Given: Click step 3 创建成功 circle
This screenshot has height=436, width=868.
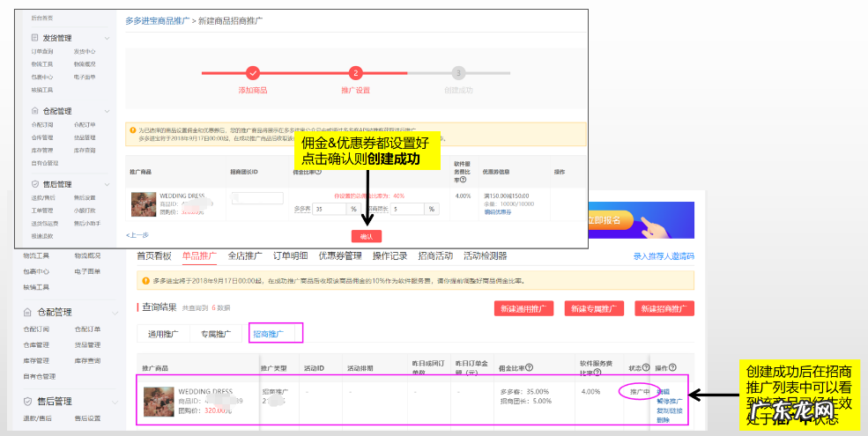Looking at the screenshot, I should (x=458, y=73).
